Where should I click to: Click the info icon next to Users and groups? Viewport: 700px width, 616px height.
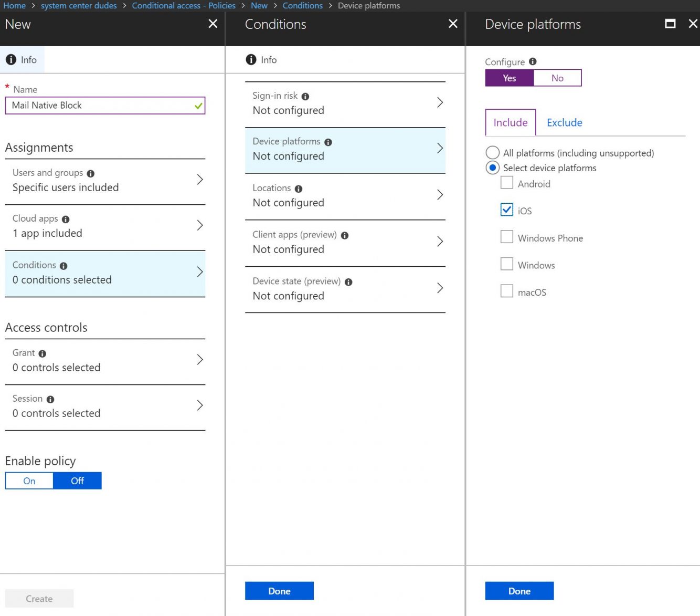[90, 173]
